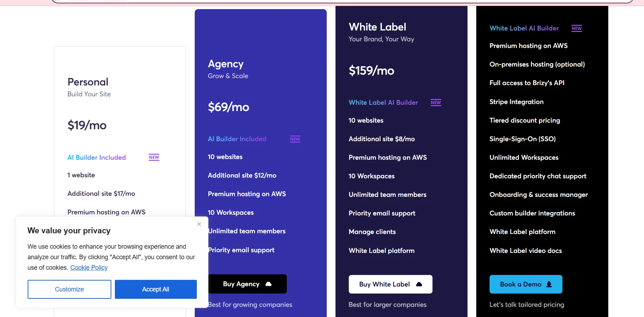Screen dimensions: 644x317
Task: Click the person icon in Book a Demo
Action: (549, 284)
